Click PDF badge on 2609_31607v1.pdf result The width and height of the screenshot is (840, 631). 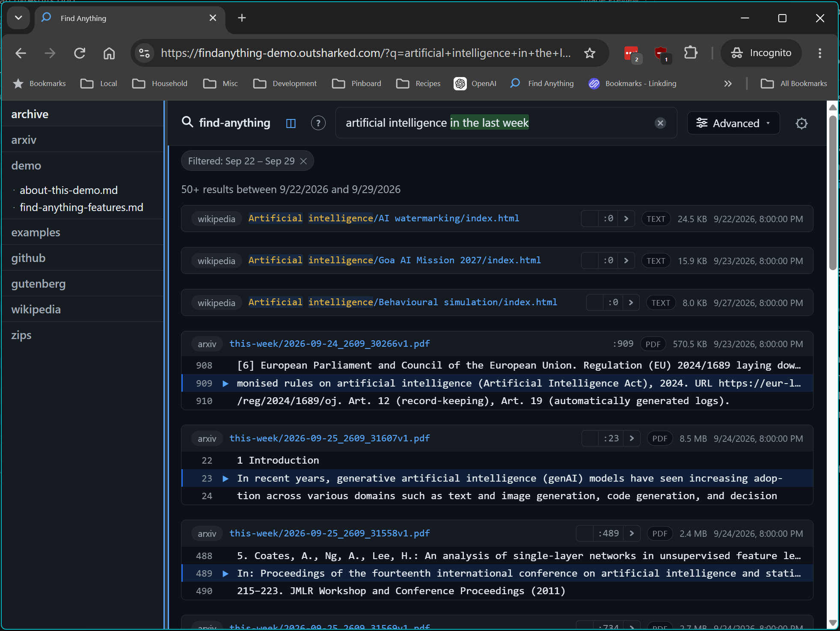pos(660,438)
